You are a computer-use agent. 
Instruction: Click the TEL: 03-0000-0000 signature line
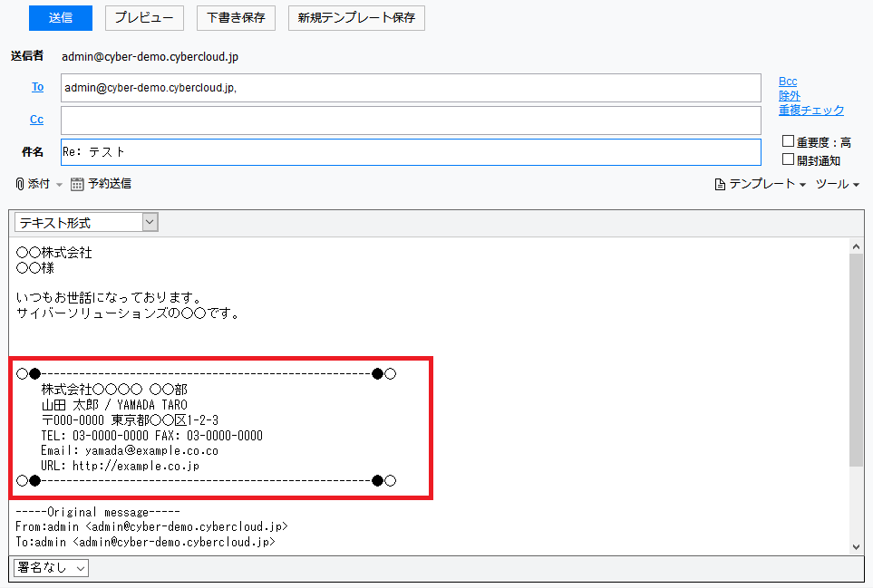point(151,436)
